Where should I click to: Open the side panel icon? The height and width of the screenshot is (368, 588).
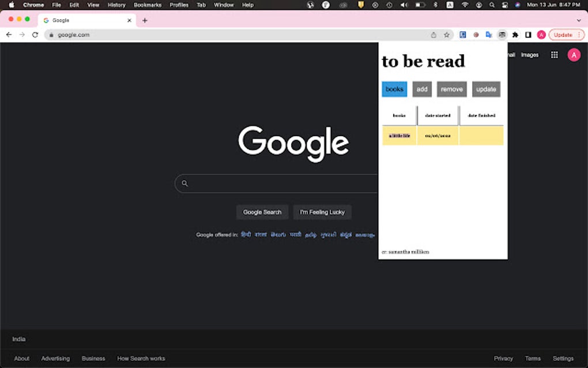(528, 35)
